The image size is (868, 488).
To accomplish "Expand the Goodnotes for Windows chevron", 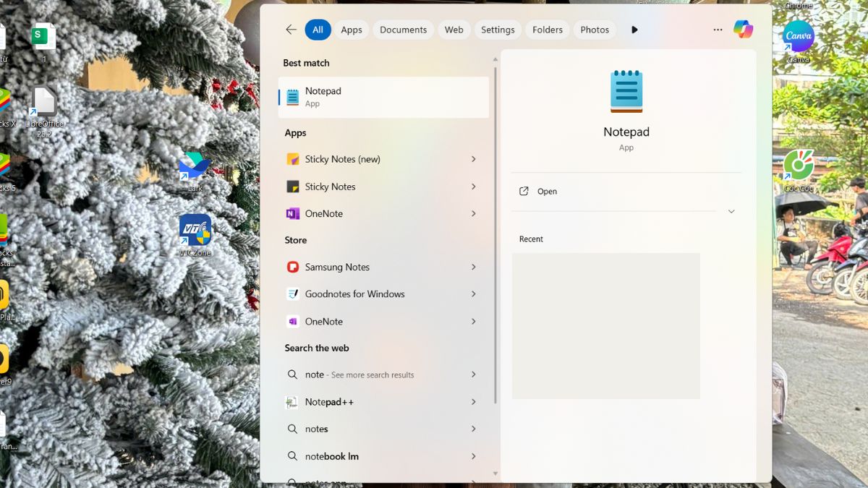I will 474,294.
